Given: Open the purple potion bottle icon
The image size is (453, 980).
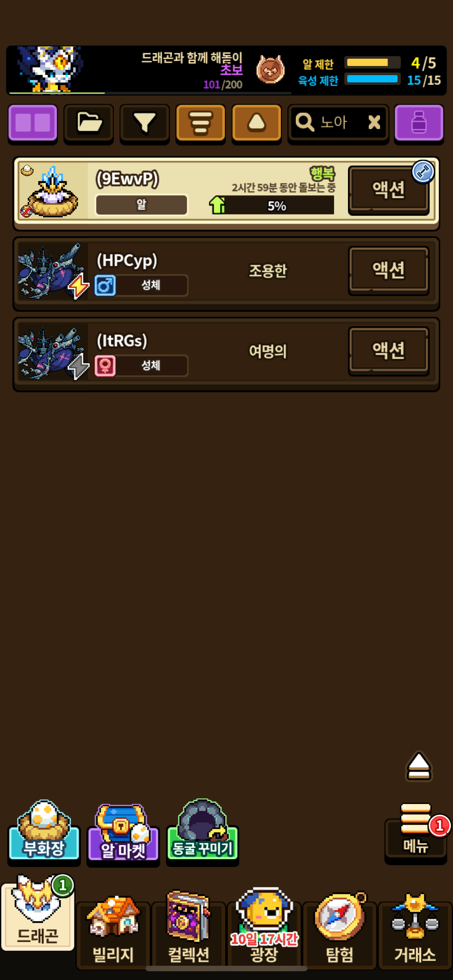Looking at the screenshot, I should tap(419, 124).
